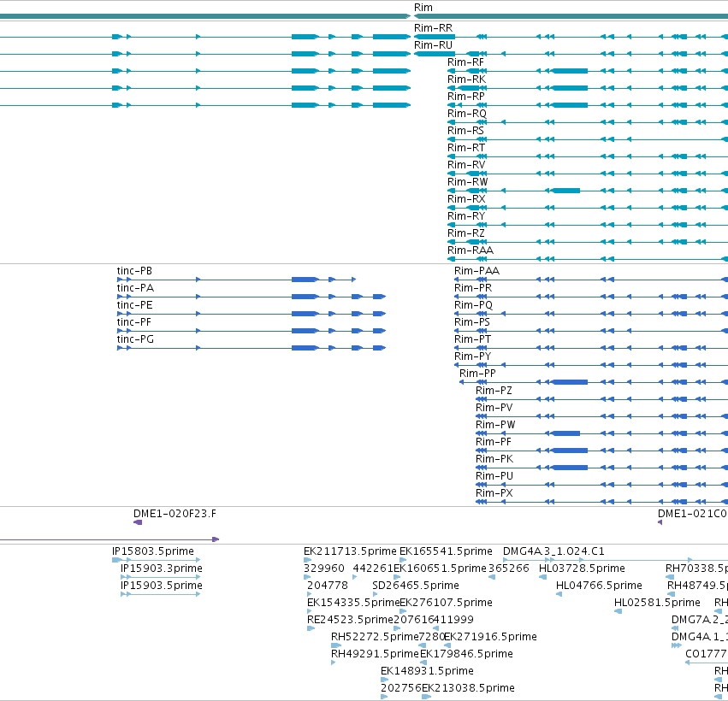Screen dimensions: 728x701
Task: Click the EK165541.5prime EST label
Action: (447, 551)
